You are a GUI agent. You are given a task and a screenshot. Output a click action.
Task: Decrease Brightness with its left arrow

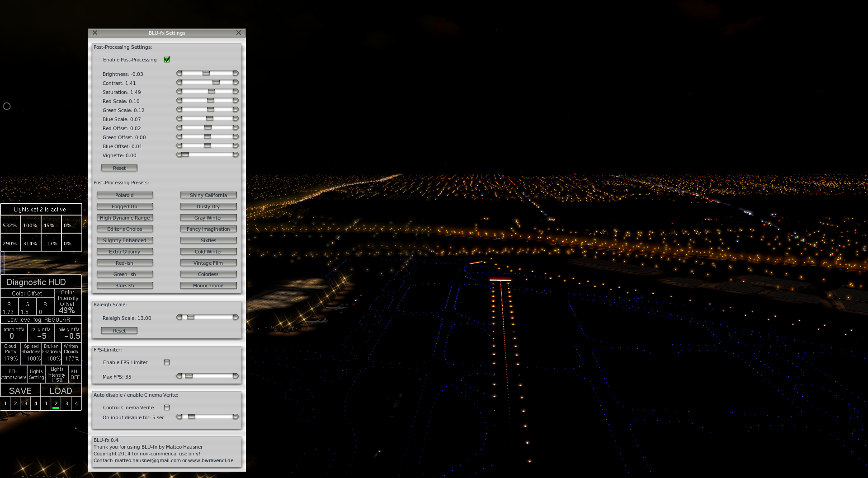pyautogui.click(x=179, y=73)
